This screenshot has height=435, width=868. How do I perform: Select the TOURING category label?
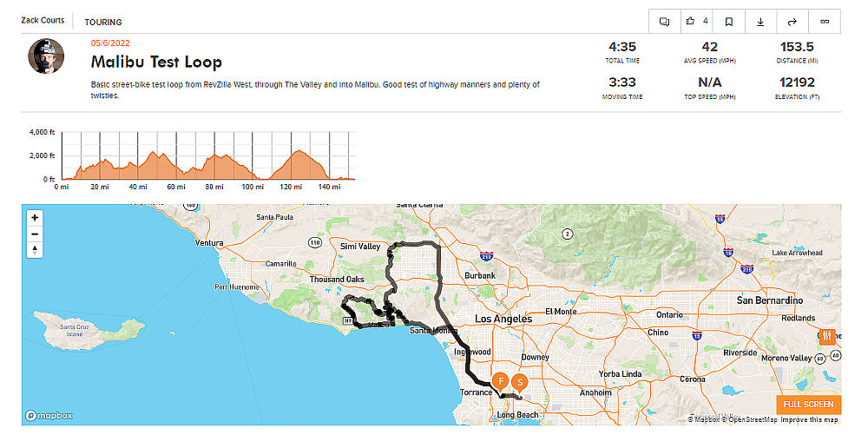click(103, 22)
